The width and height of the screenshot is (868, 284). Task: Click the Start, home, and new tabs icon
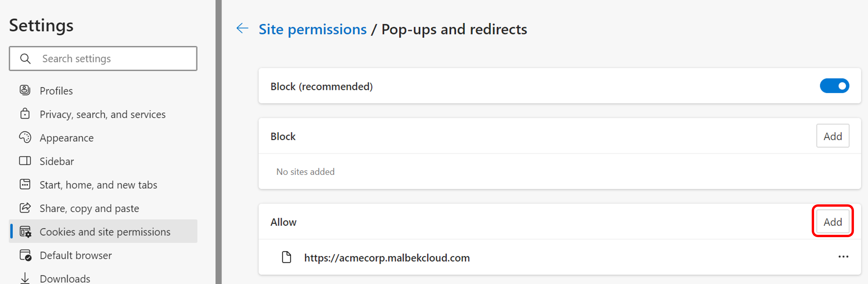(25, 185)
